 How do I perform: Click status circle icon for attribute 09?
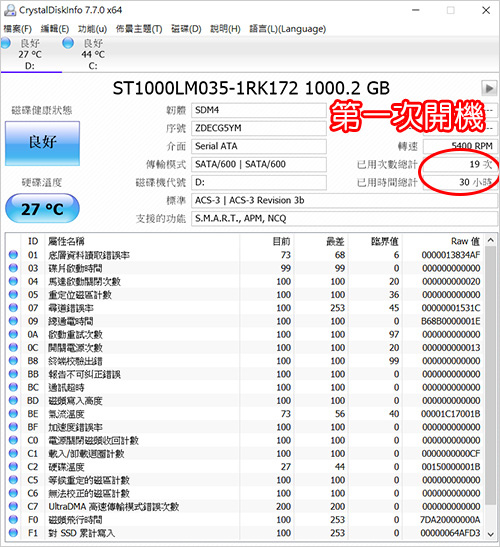(13, 321)
